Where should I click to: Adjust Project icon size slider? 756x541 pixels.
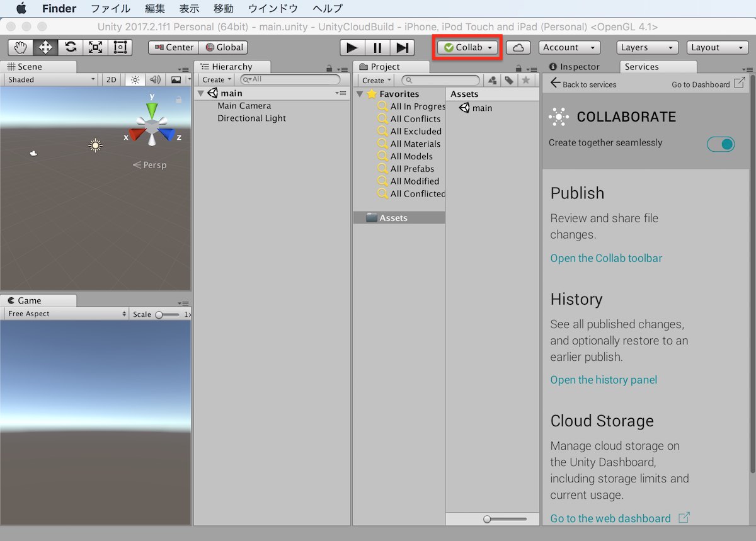505,519
